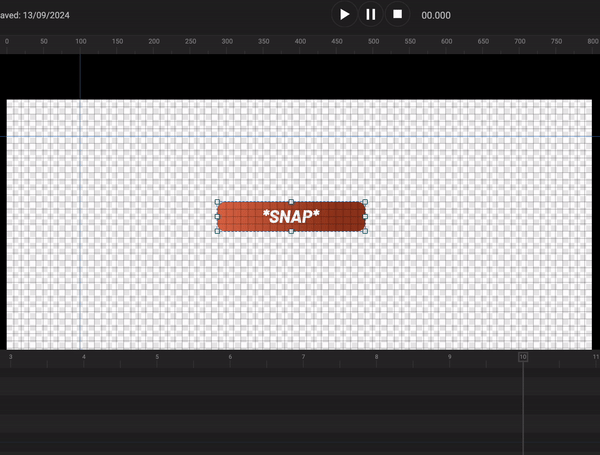Viewport: 600px width, 455px height.
Task: Click the 700 mark on horizontal ruler
Action: pyautogui.click(x=520, y=41)
